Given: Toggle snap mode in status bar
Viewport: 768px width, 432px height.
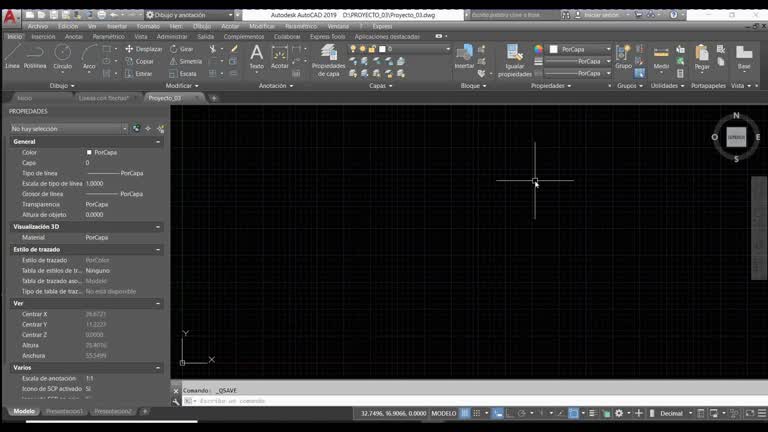Looking at the screenshot, I should pos(477,413).
